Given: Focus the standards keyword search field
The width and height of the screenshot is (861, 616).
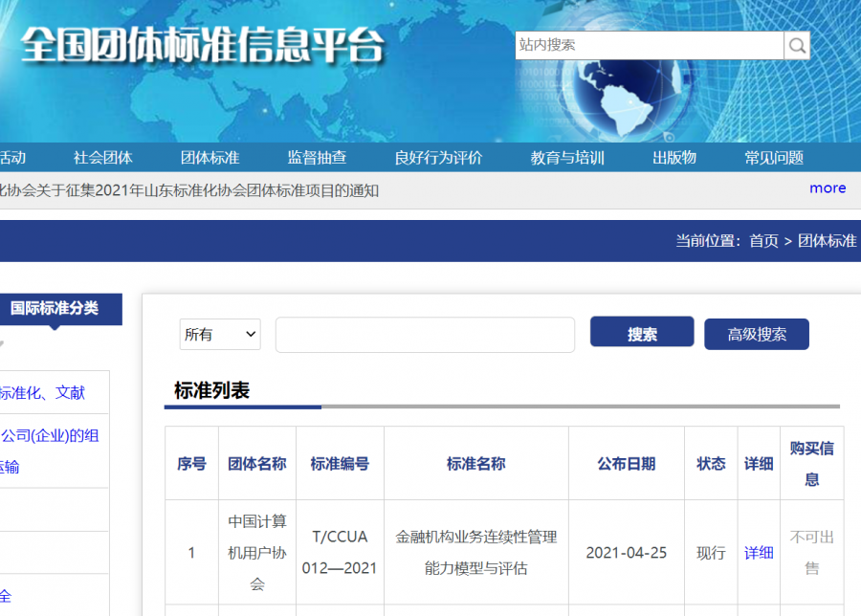Looking at the screenshot, I should (x=425, y=335).
